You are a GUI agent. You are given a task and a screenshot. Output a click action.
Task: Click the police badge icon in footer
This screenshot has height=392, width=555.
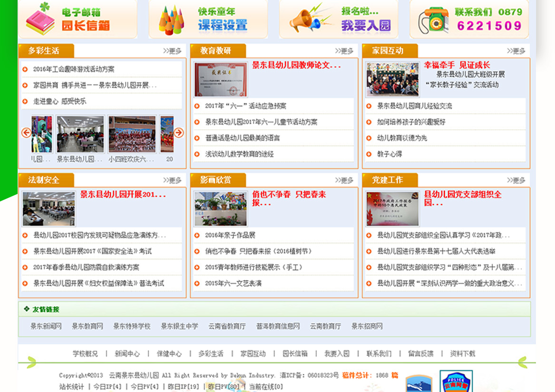[456, 382]
